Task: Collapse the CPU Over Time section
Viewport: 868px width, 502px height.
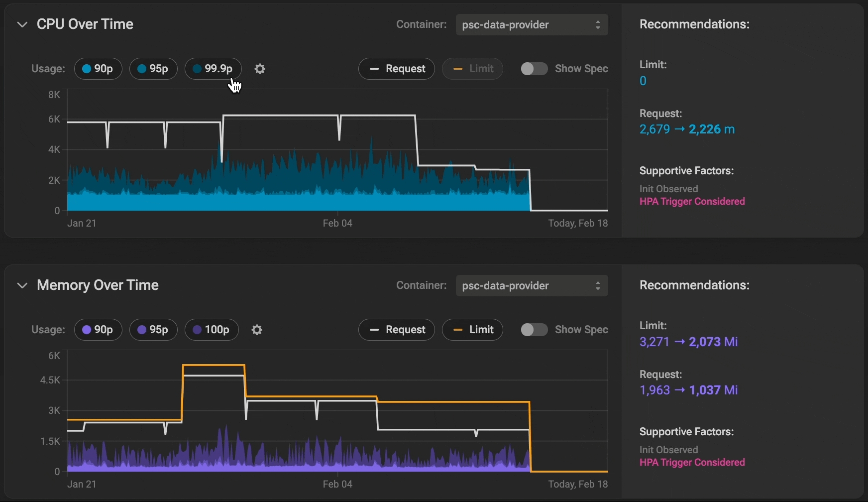Action: coord(22,24)
